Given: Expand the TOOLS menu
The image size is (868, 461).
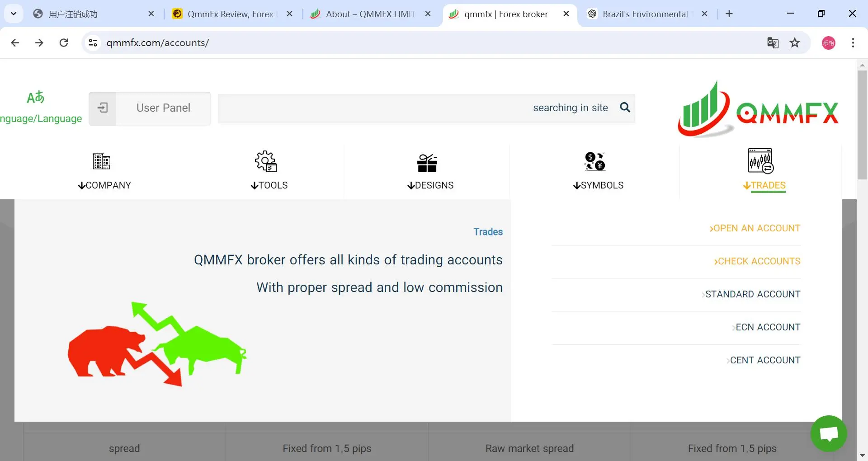Looking at the screenshot, I should pyautogui.click(x=269, y=185).
